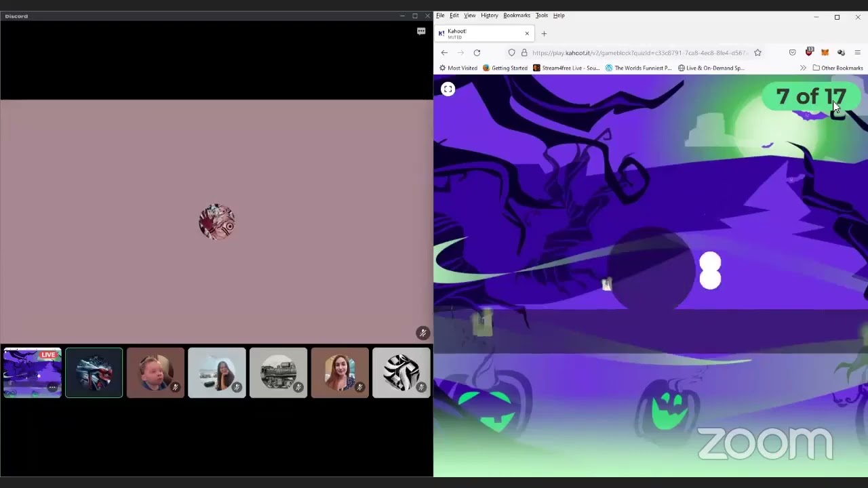
Task: Open the Discord chat panel icon
Action: (421, 31)
